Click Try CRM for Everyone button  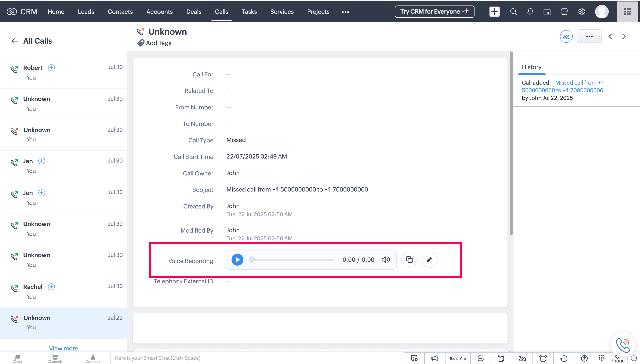[x=434, y=12]
